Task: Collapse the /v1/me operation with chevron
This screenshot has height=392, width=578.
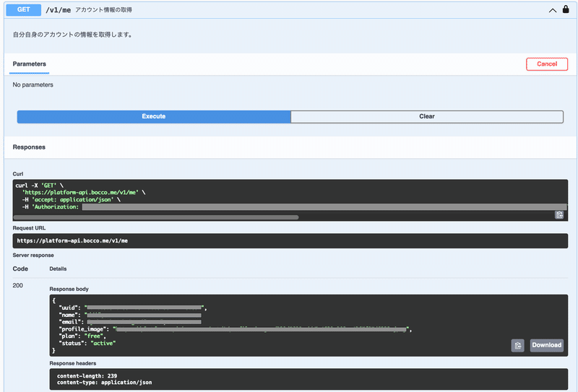Action: tap(553, 10)
